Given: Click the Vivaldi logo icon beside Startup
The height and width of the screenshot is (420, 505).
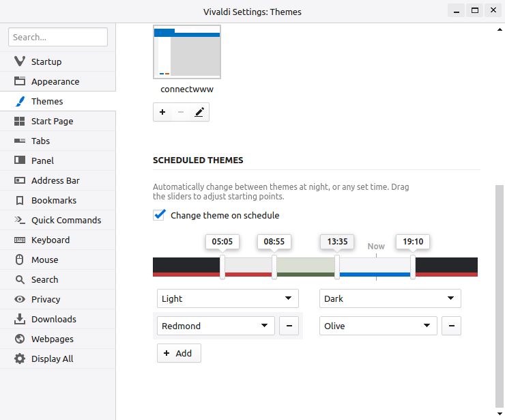Looking at the screenshot, I should tap(20, 61).
